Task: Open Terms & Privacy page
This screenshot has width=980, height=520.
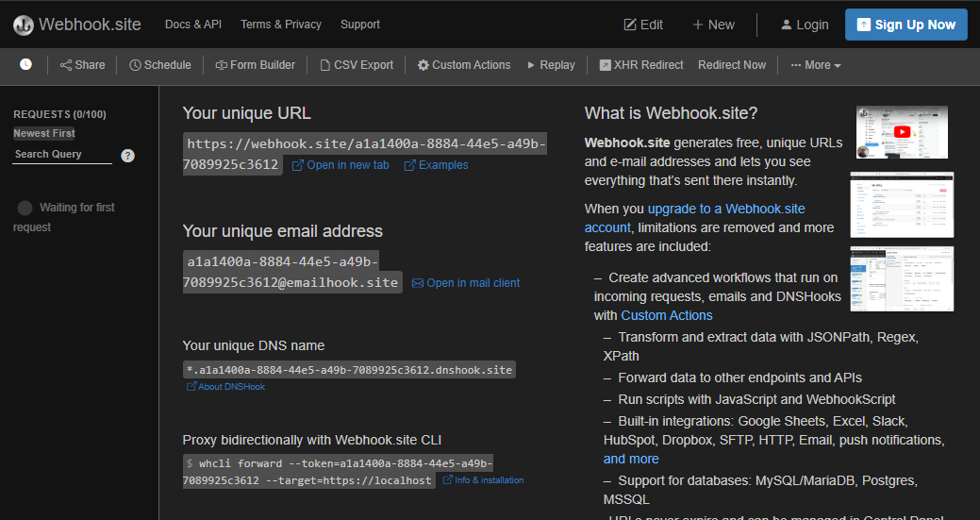Action: [281, 25]
